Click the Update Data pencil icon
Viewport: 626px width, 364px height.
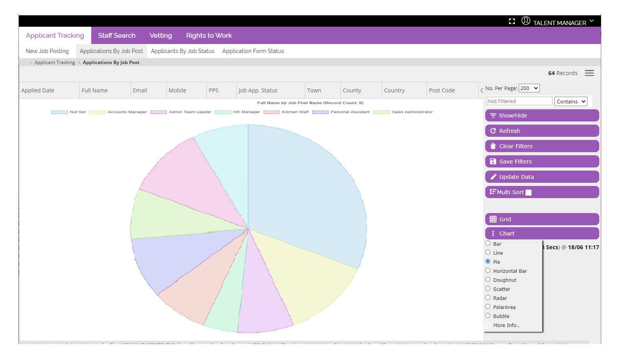493,177
